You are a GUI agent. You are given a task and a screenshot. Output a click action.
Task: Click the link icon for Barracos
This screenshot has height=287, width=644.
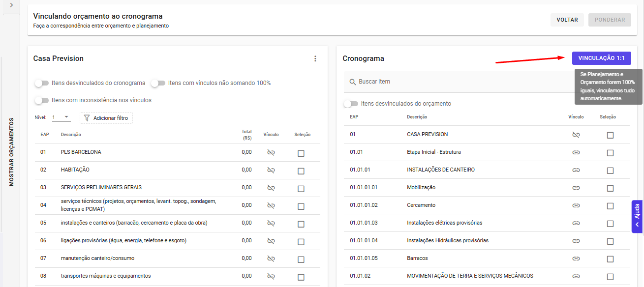click(576, 258)
